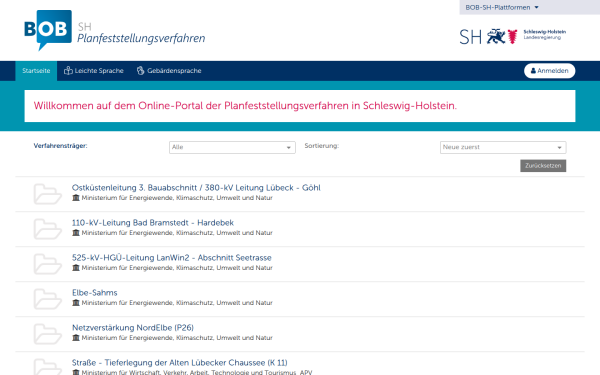This screenshot has width=600, height=375.
Task: Click Ministerium text under Netzverstärkung NordElbe
Action: pos(177,338)
